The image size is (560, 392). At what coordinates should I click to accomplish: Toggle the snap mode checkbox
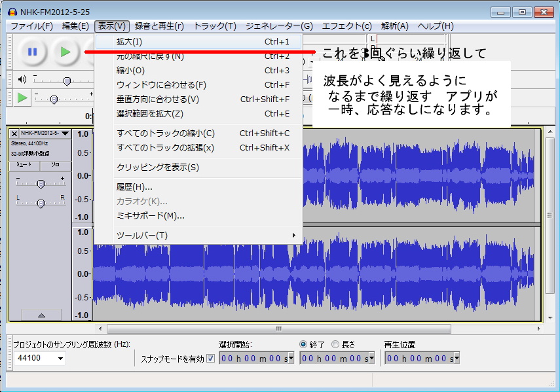click(210, 358)
